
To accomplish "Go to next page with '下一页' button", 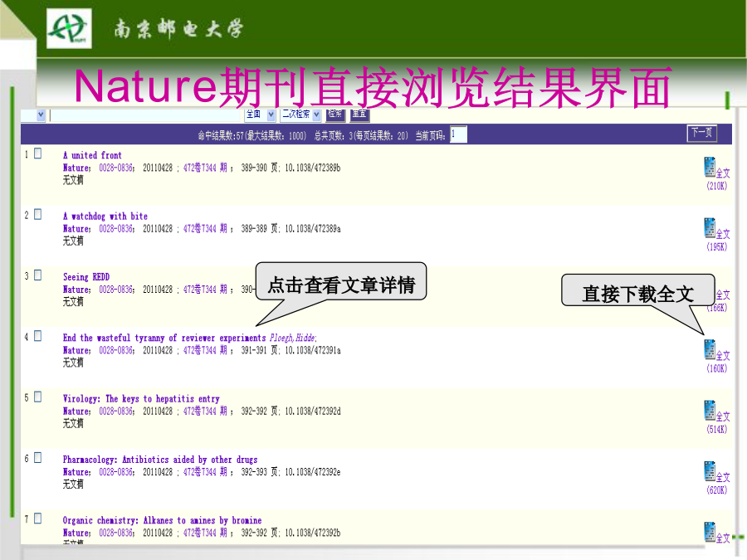I will (701, 133).
